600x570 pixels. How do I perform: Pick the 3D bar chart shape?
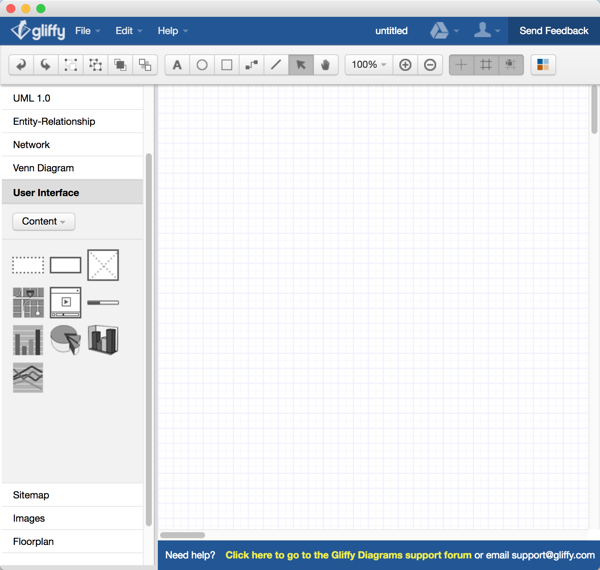click(103, 340)
